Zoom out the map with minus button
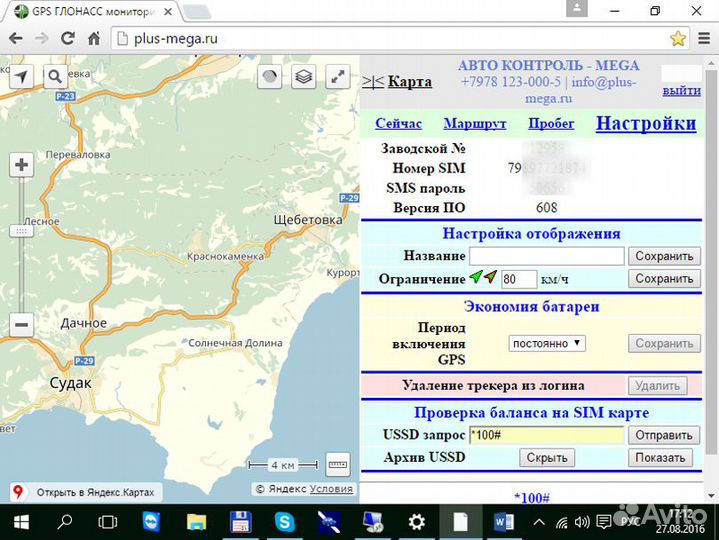 pyautogui.click(x=22, y=325)
